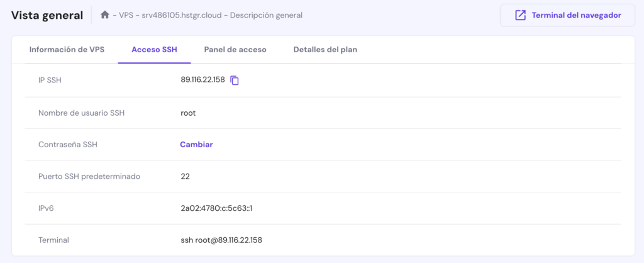The width and height of the screenshot is (644, 263).
Task: Click the IPv6 address 2a02:4780:c:5c63::1
Action: point(216,208)
